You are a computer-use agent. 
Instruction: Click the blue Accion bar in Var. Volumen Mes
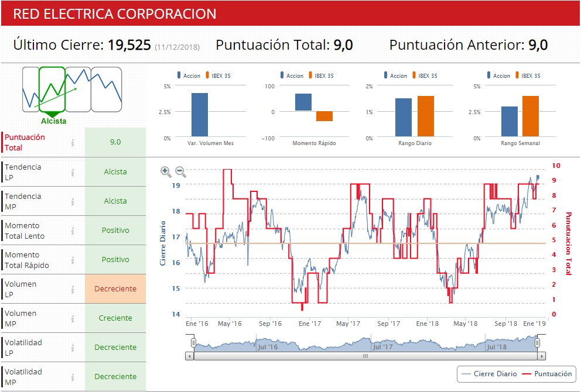pyautogui.click(x=200, y=115)
